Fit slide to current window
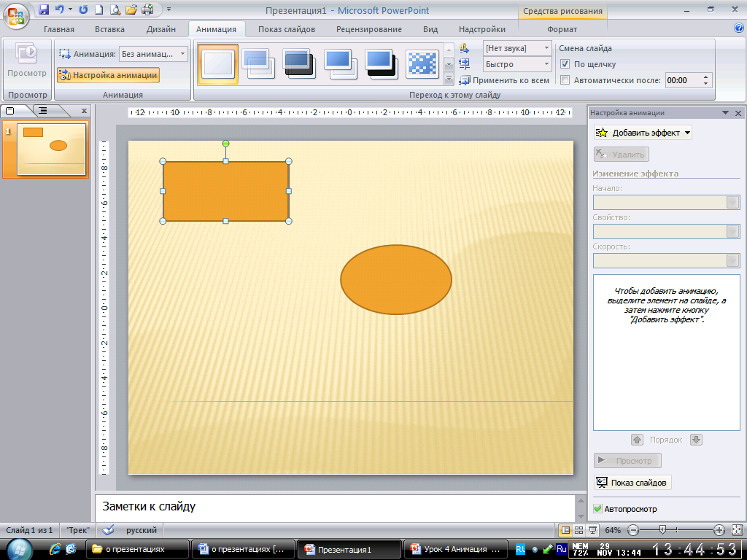The height and width of the screenshot is (560, 747). 737,530
